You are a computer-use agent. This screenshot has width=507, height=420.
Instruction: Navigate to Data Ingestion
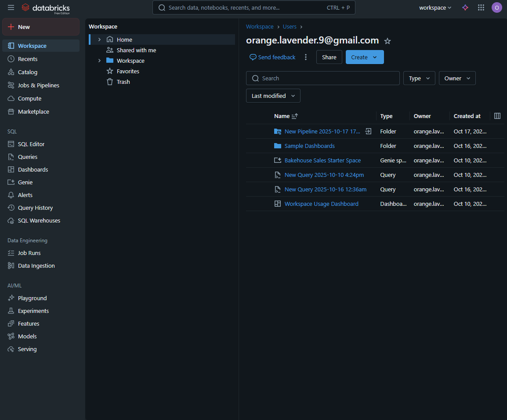point(36,266)
